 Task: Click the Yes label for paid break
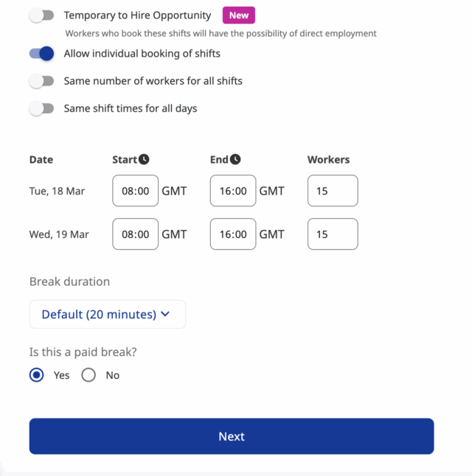pos(62,375)
